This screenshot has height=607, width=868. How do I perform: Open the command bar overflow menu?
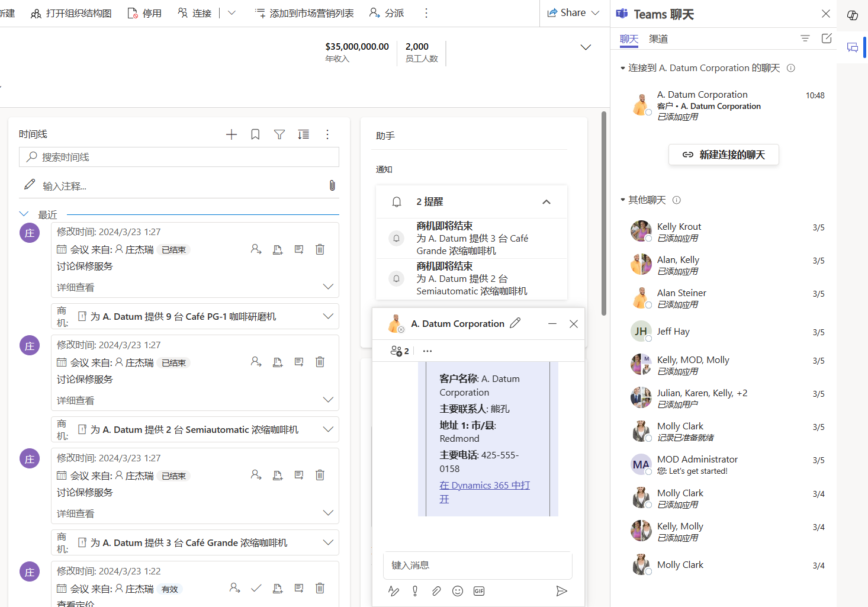point(426,13)
